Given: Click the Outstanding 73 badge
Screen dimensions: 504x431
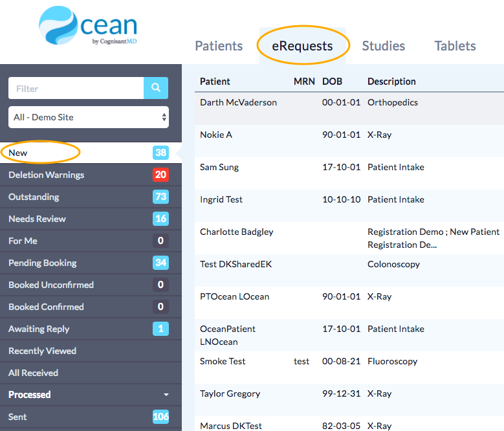Looking at the screenshot, I should [x=160, y=197].
